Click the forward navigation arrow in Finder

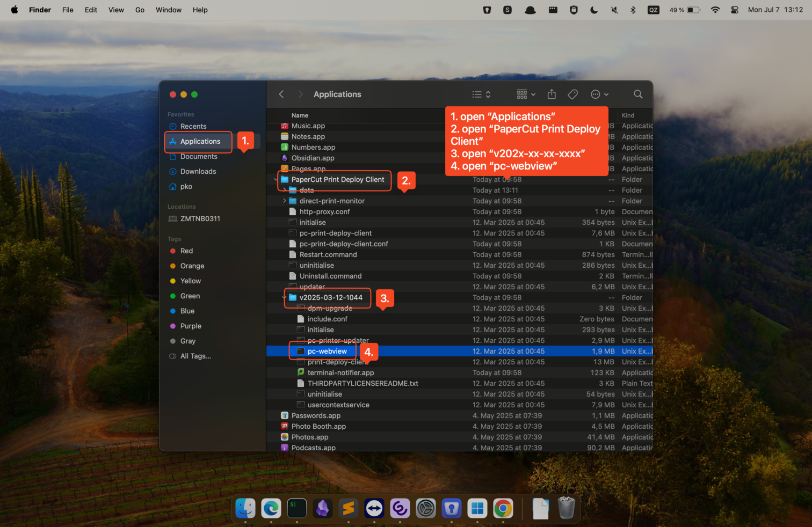pyautogui.click(x=300, y=94)
